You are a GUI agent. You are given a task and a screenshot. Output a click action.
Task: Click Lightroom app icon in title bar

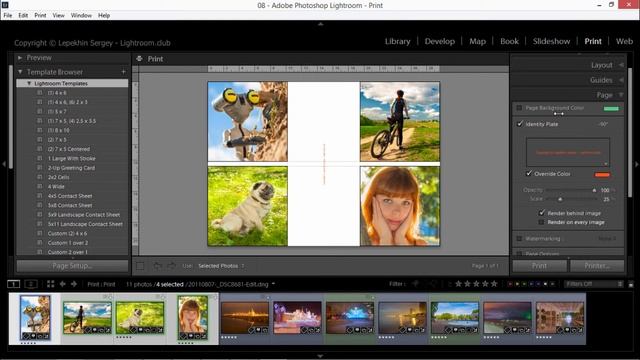click(5, 5)
